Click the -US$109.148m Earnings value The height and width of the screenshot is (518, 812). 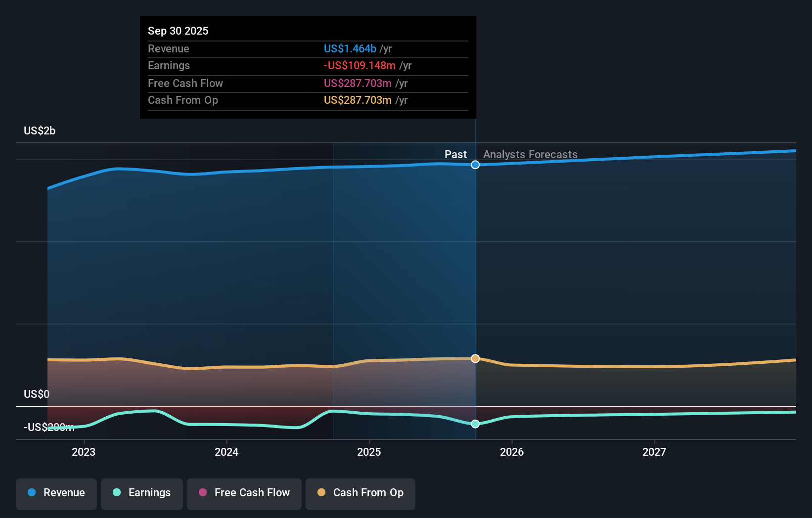pos(359,65)
